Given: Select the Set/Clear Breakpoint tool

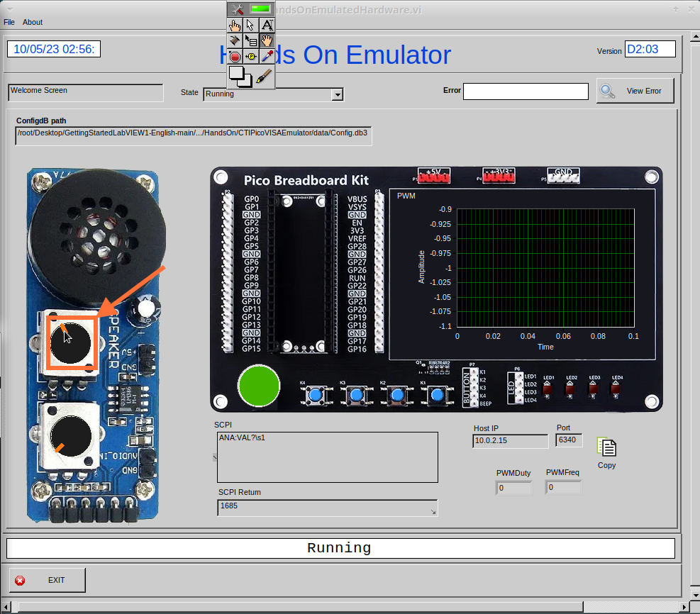Looking at the screenshot, I should [x=235, y=56].
